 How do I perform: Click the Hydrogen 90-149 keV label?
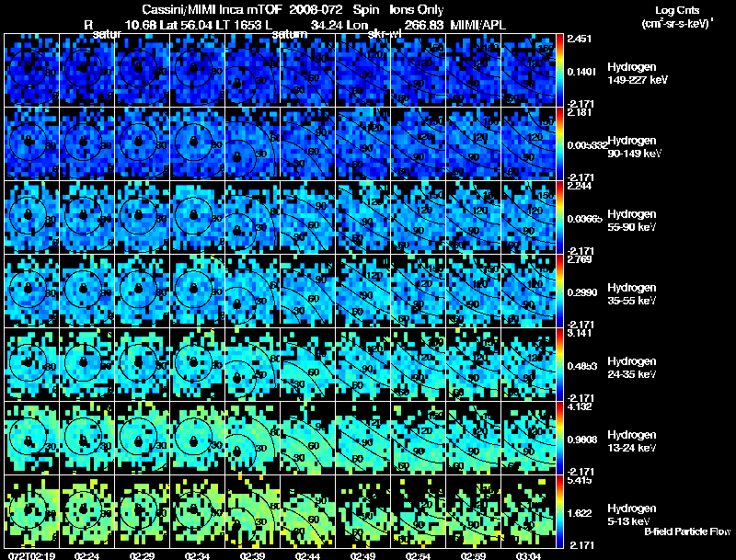pyautogui.click(x=635, y=147)
